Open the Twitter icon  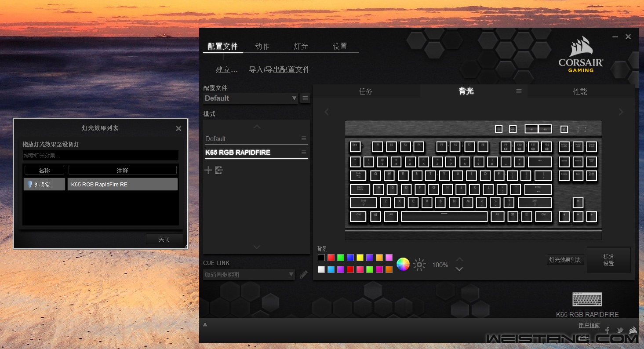point(620,330)
